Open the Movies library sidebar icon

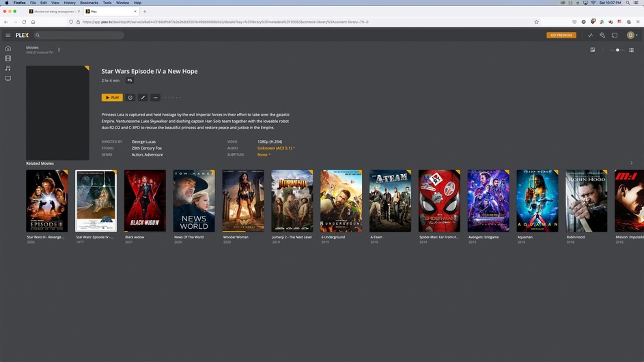coord(8,58)
